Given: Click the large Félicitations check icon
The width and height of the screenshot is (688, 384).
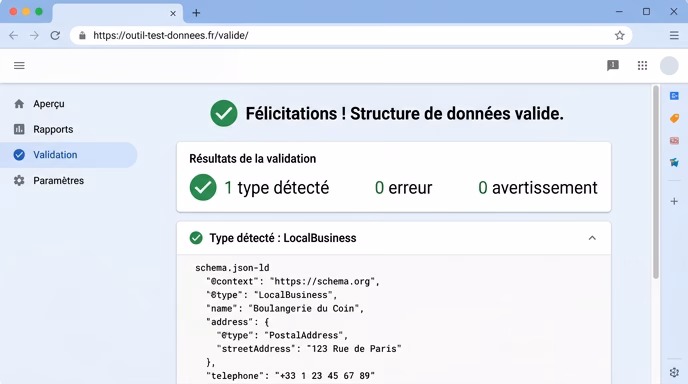Looking at the screenshot, I should point(224,113).
